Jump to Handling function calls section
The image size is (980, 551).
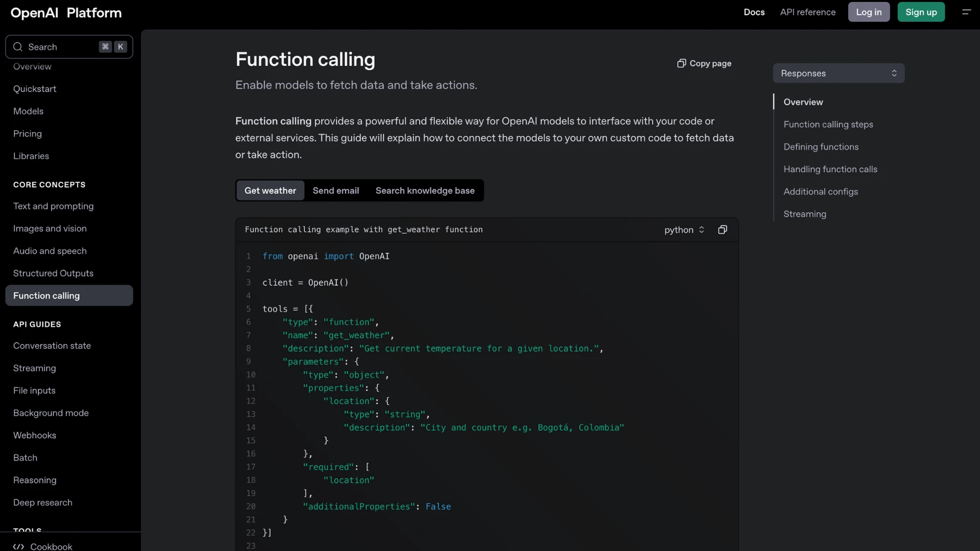(x=830, y=169)
